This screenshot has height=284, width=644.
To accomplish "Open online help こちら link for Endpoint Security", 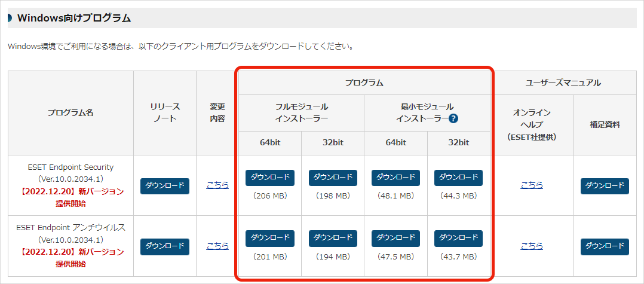I will point(532,185).
